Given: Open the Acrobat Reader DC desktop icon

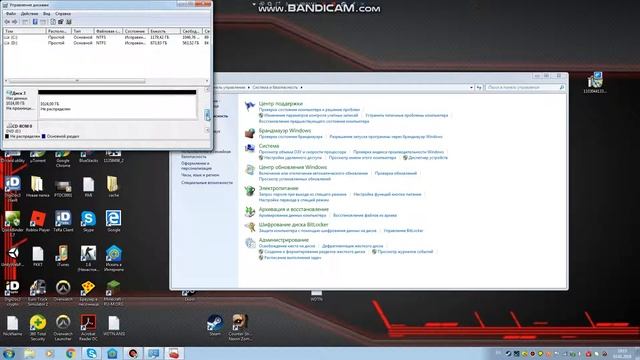Looking at the screenshot, I should tap(88, 327).
